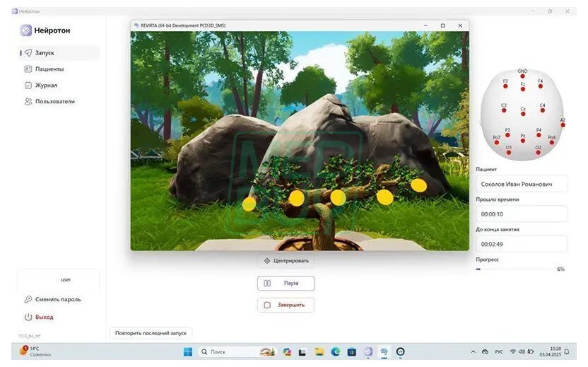The height and width of the screenshot is (367, 588).
Task: Click the Завершить button
Action: [286, 305]
